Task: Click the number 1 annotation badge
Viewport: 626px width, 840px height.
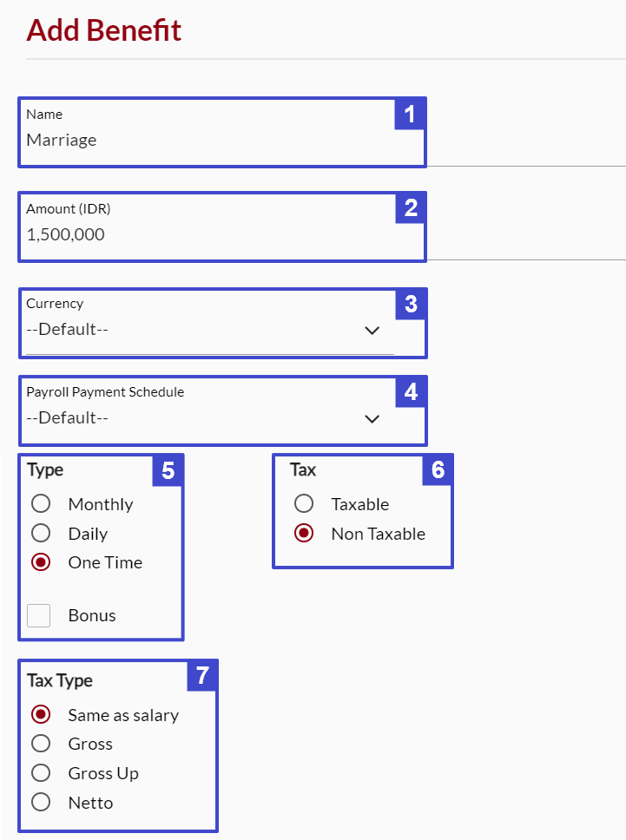Action: [410, 114]
